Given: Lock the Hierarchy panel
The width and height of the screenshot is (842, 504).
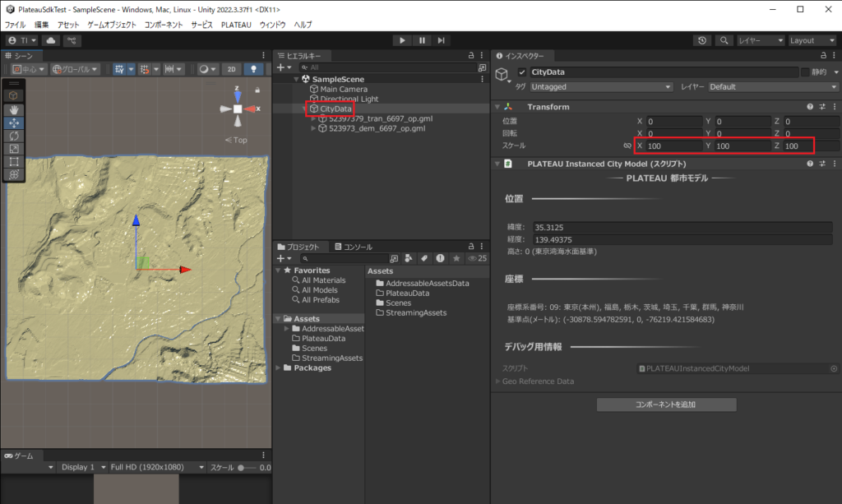Looking at the screenshot, I should coord(471,55).
